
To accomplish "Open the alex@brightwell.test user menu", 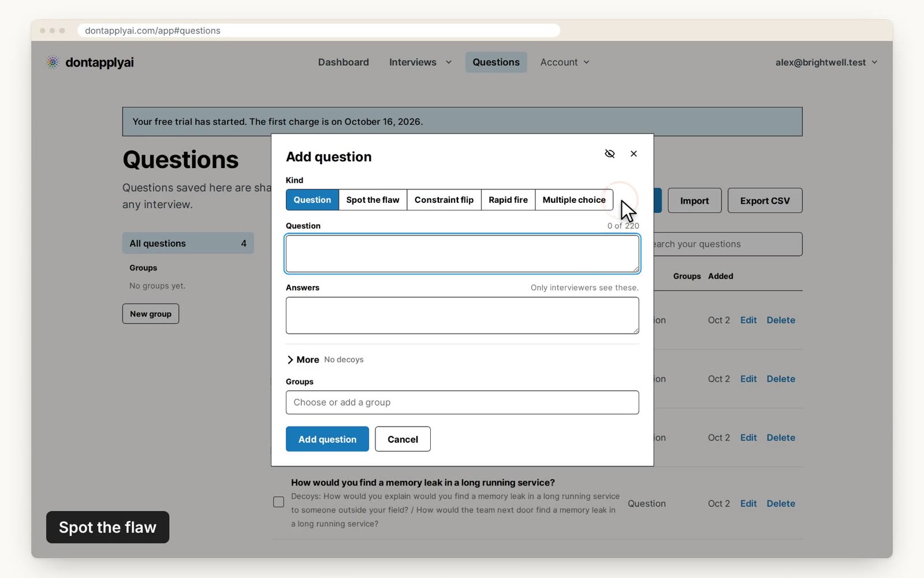I will click(x=826, y=62).
